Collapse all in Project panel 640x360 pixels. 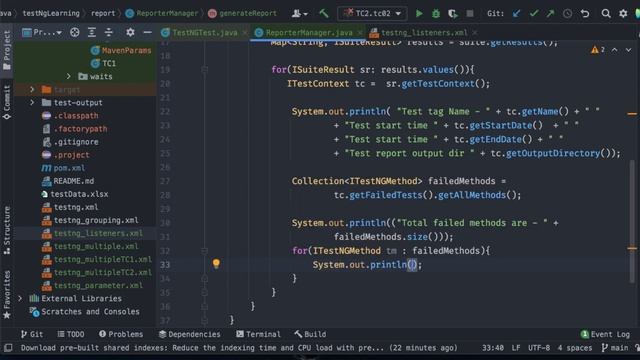click(109, 32)
